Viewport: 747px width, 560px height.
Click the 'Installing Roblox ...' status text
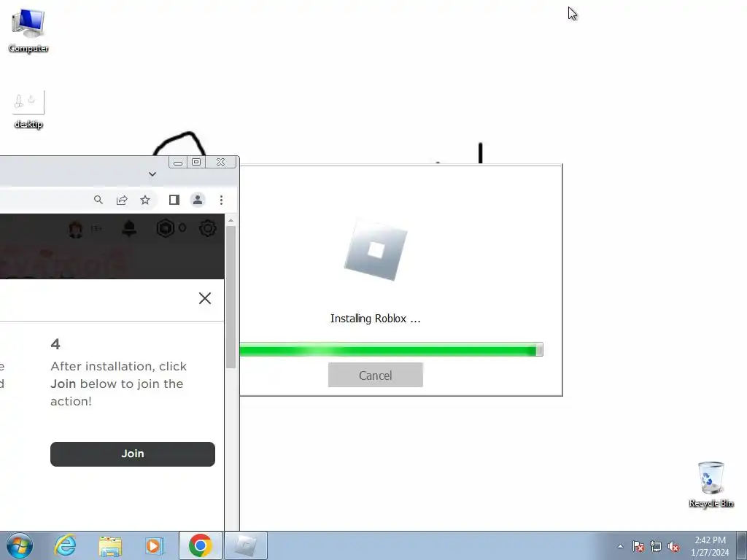(x=376, y=319)
